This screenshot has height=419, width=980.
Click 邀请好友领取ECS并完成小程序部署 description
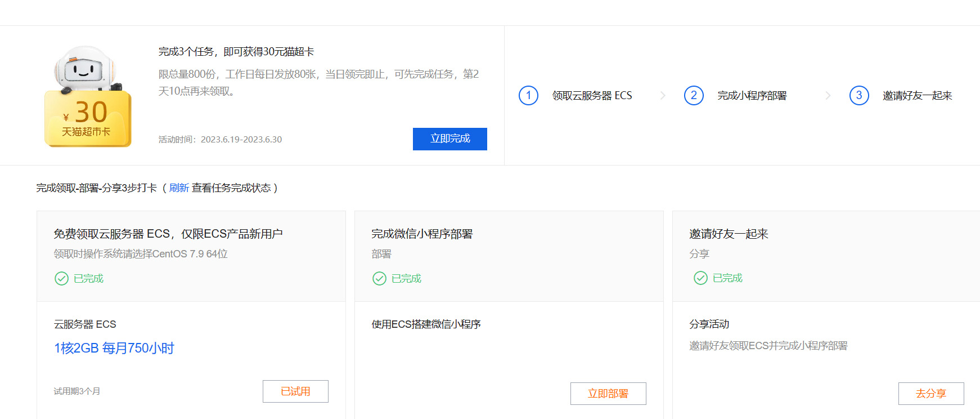pyautogui.click(x=768, y=346)
